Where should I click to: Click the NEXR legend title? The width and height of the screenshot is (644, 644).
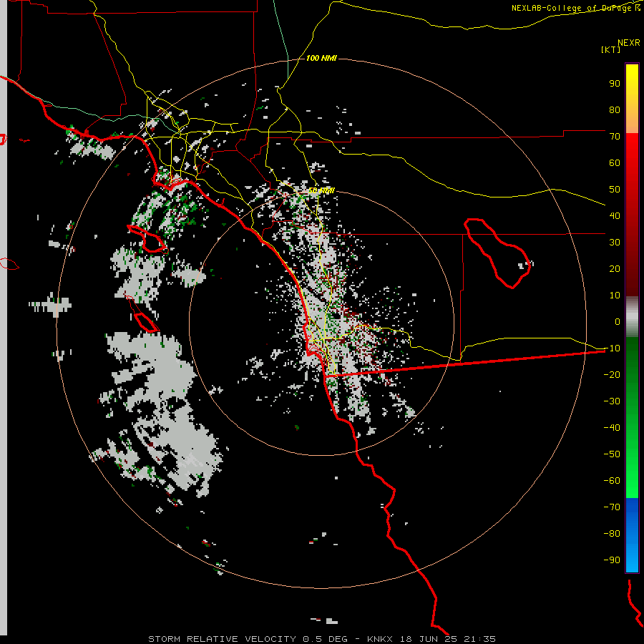(x=628, y=42)
